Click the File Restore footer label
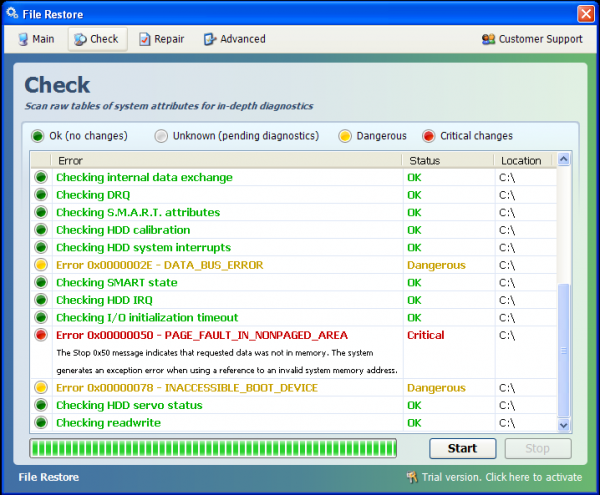 tap(49, 477)
